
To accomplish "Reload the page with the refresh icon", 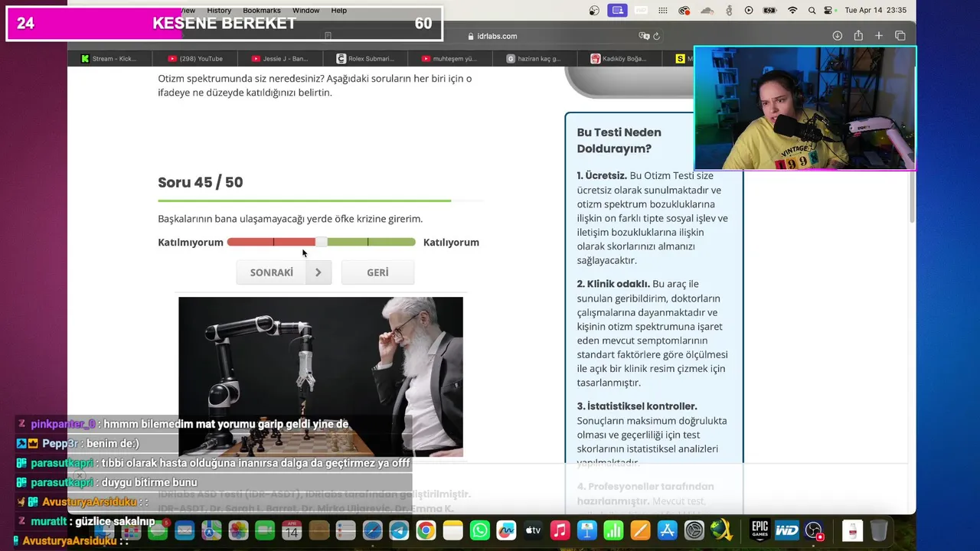I will 657,36.
